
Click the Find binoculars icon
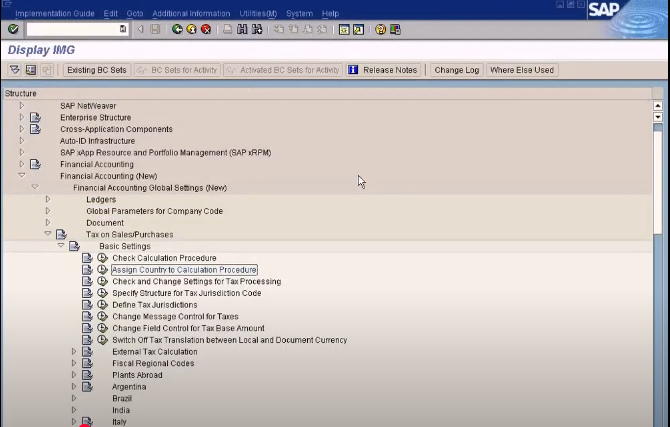pos(242,29)
